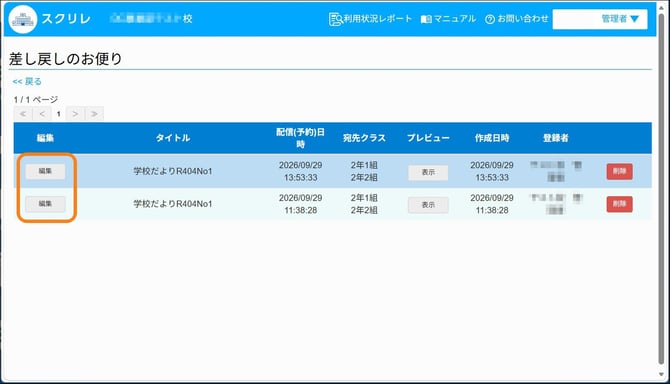The width and height of the screenshot is (670, 384).
Task: Click the スクリレ school logo icon
Action: coord(23,19)
